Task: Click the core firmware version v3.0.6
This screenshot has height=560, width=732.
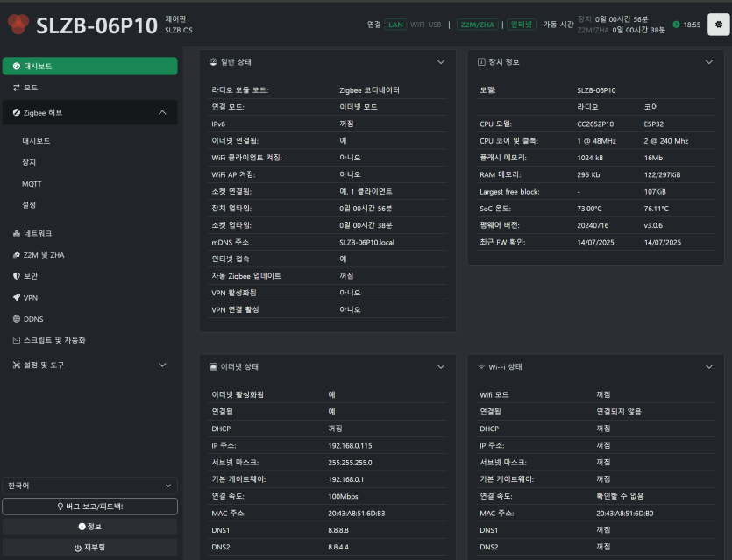Action: click(x=653, y=225)
